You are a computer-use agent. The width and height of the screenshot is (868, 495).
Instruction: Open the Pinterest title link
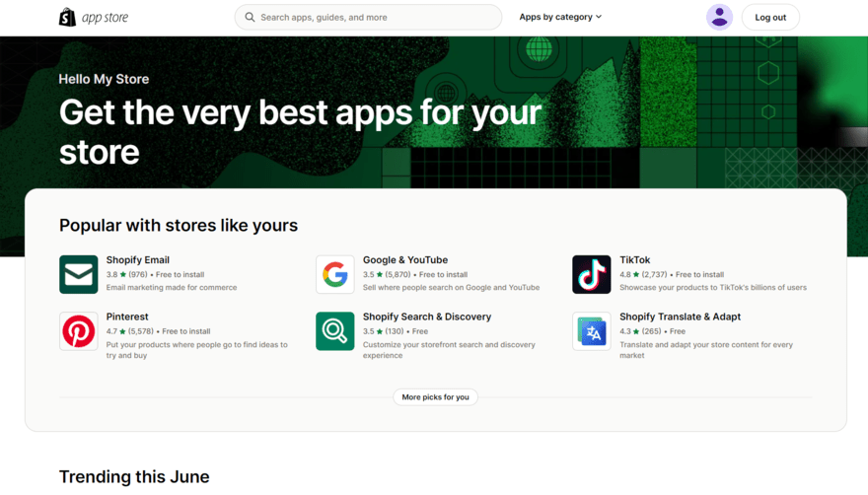point(127,317)
